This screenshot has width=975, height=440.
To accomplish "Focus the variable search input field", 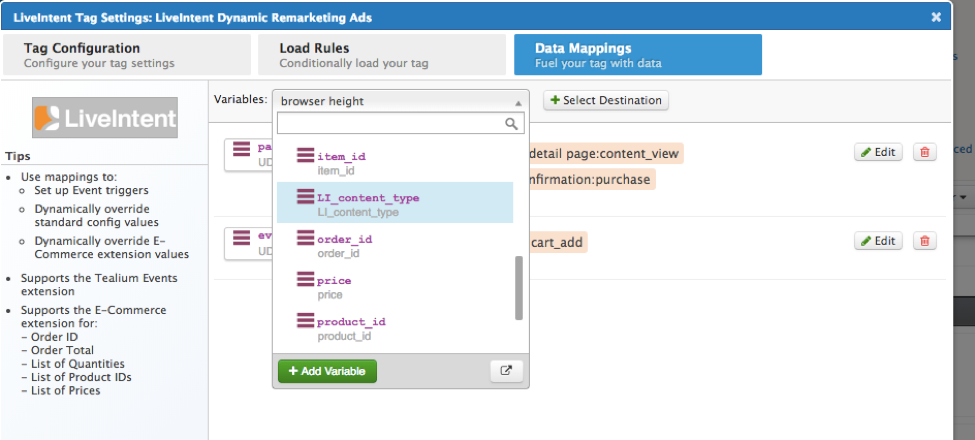I will (390, 124).
